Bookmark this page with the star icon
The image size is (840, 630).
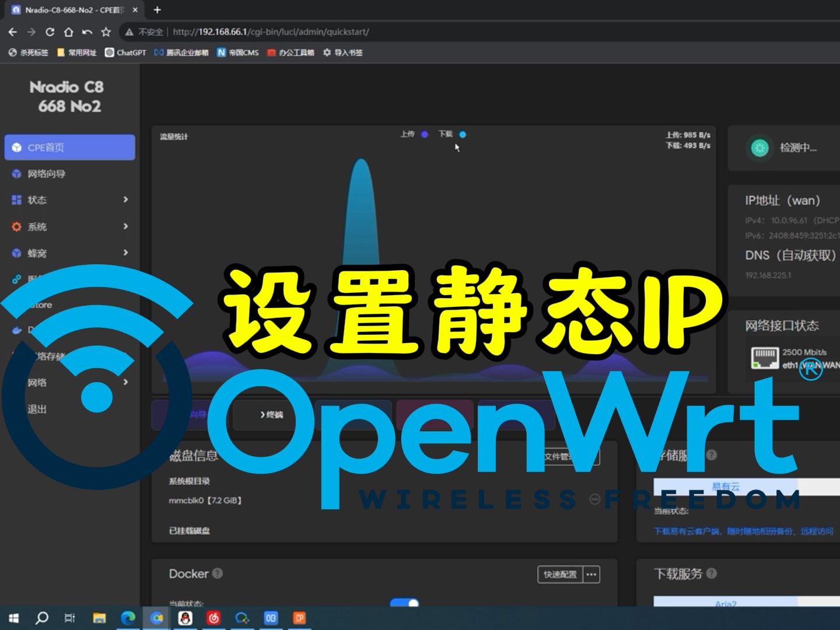[106, 32]
